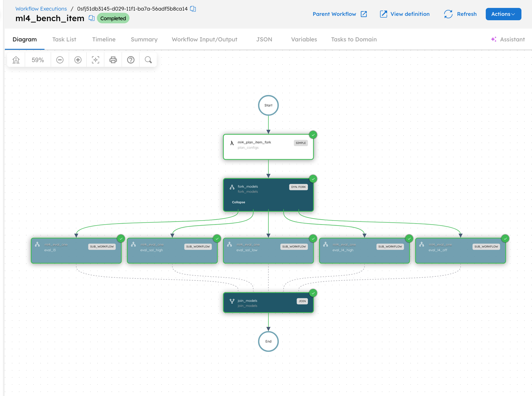Click the fit-to-screen icon
The height and width of the screenshot is (396, 532).
tap(95, 60)
